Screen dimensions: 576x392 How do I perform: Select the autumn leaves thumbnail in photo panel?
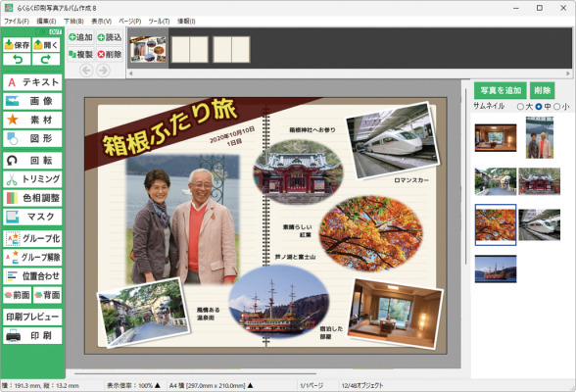coord(496,224)
